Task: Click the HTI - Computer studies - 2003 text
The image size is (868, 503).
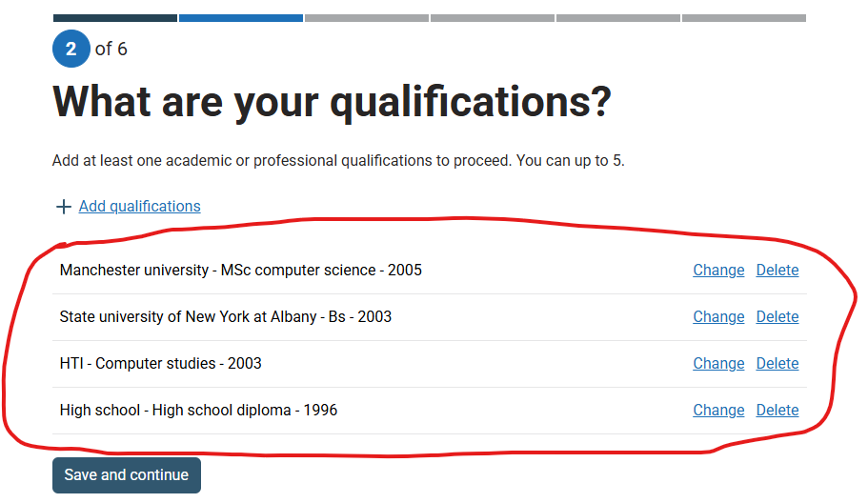Action: point(160,364)
